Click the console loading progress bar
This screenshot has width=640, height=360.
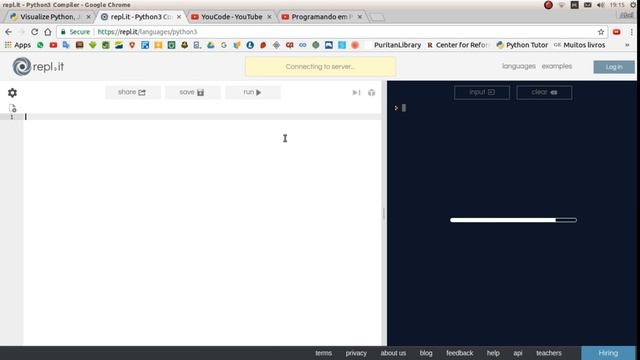(513, 220)
